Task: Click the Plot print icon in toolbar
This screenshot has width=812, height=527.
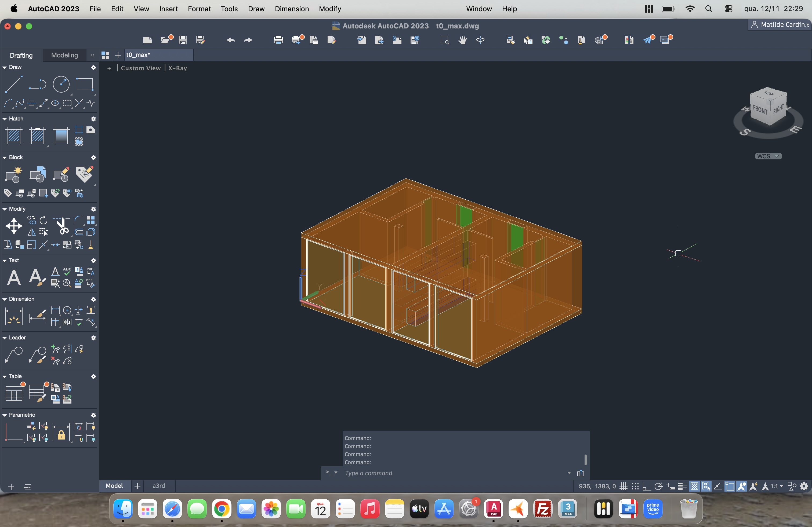Action: [x=278, y=40]
